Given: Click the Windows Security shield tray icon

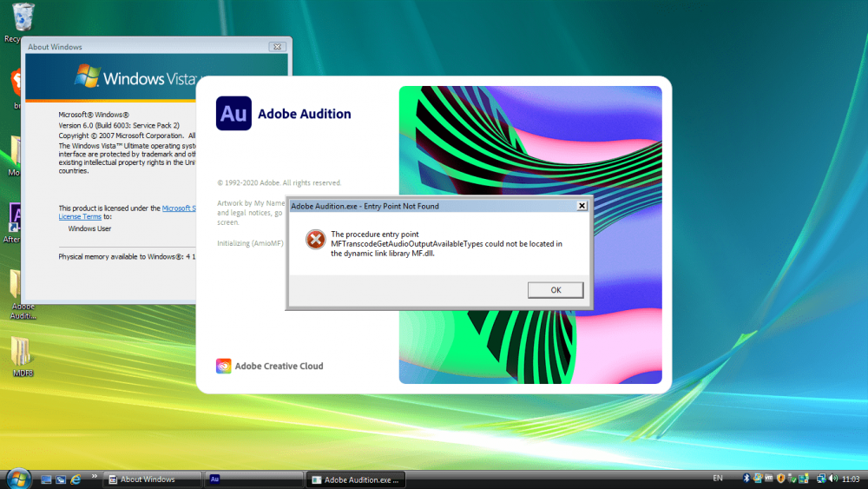Looking at the screenshot, I should point(780,479).
